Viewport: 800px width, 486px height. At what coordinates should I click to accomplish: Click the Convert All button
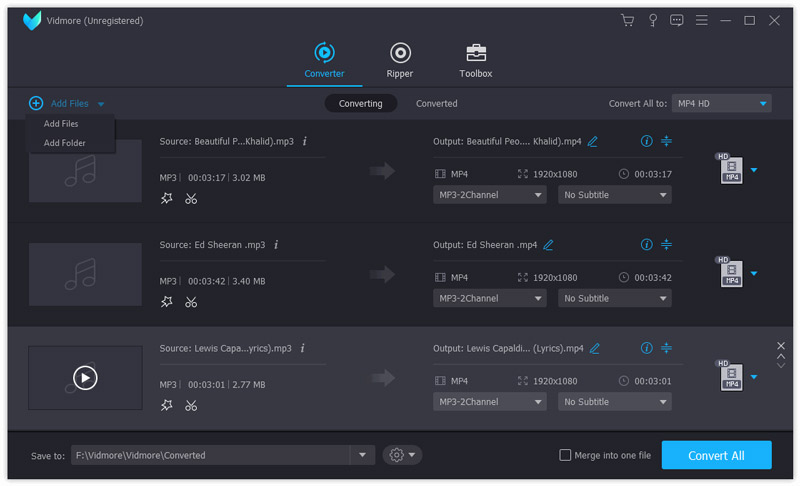[716, 455]
